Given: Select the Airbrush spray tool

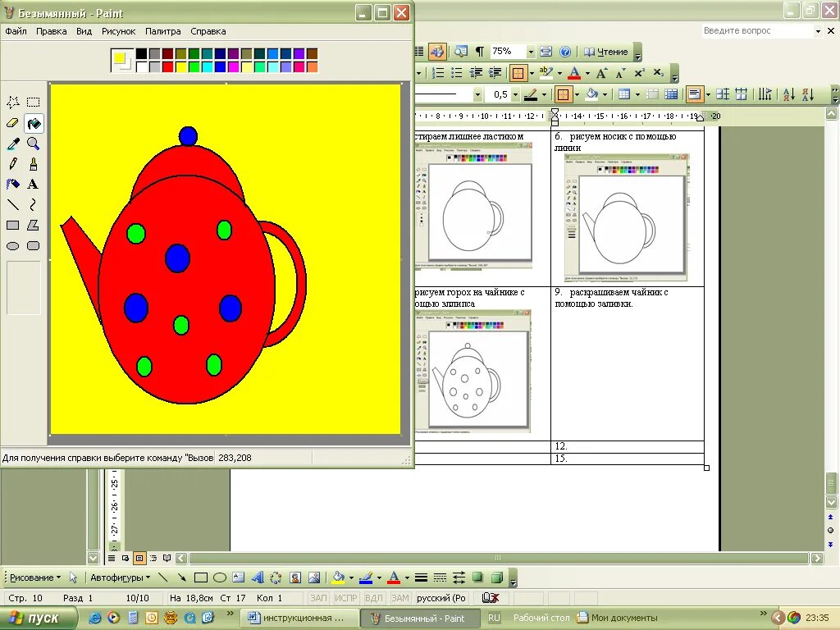Looking at the screenshot, I should pyautogui.click(x=13, y=185).
